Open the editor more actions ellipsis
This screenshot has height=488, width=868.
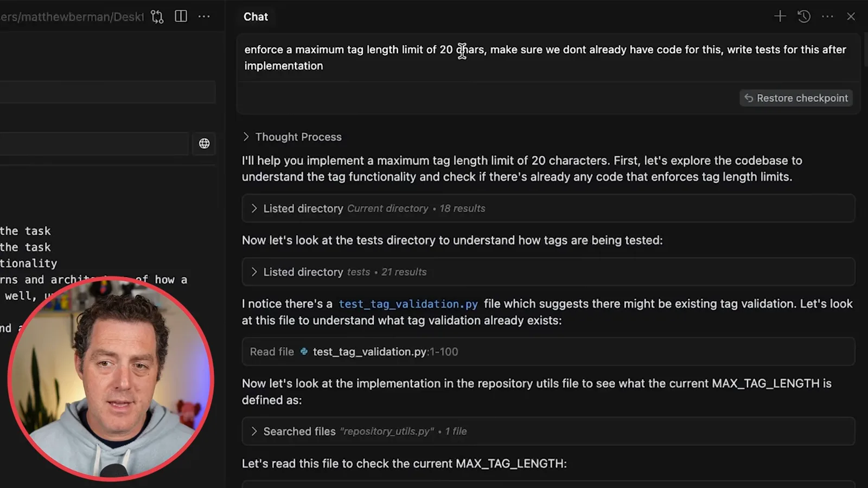pos(204,17)
